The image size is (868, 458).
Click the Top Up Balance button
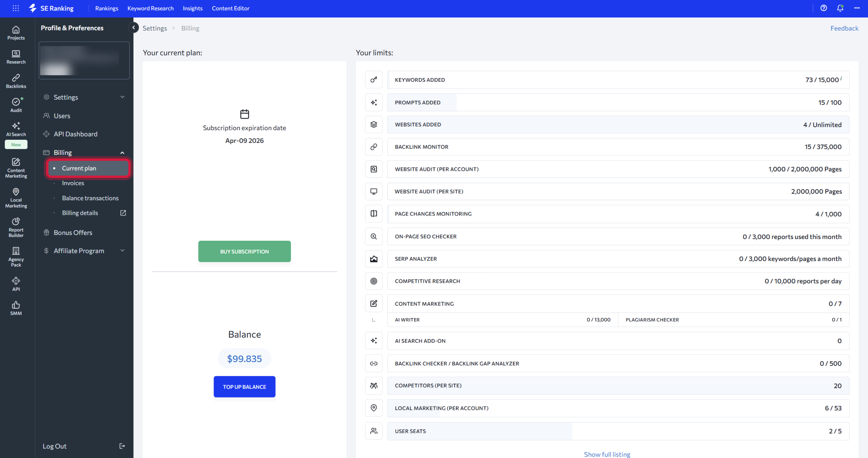tap(244, 386)
